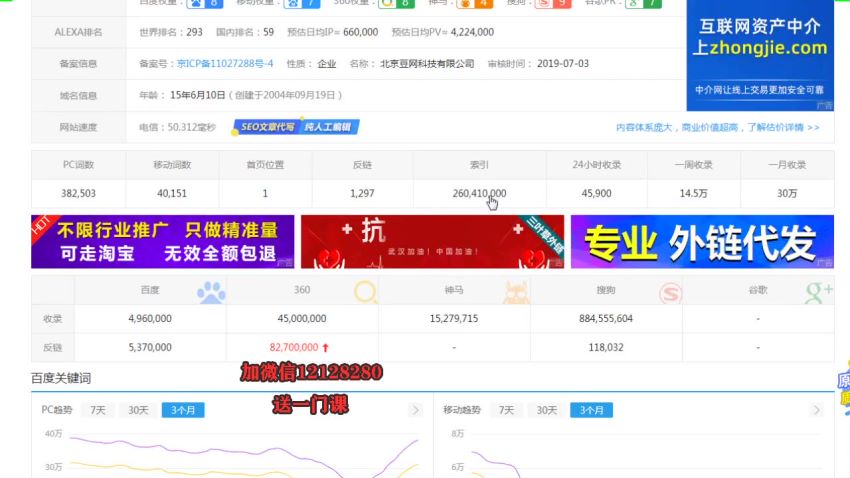Select 7天 tab in PC趋势

(98, 410)
